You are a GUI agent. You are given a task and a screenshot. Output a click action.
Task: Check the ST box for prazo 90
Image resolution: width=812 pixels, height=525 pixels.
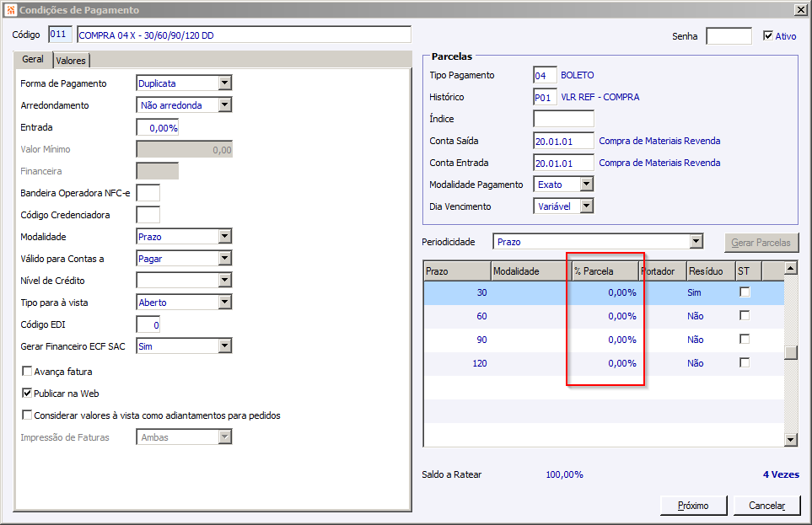tap(745, 339)
